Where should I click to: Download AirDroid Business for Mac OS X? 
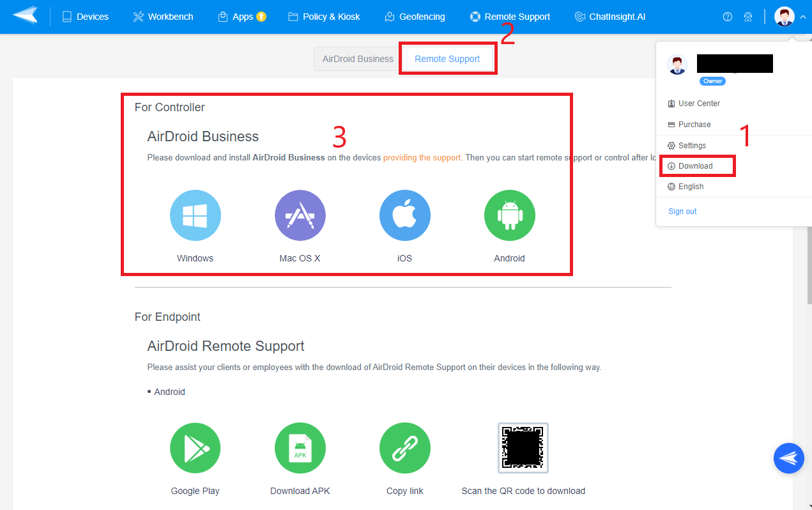[x=300, y=215]
